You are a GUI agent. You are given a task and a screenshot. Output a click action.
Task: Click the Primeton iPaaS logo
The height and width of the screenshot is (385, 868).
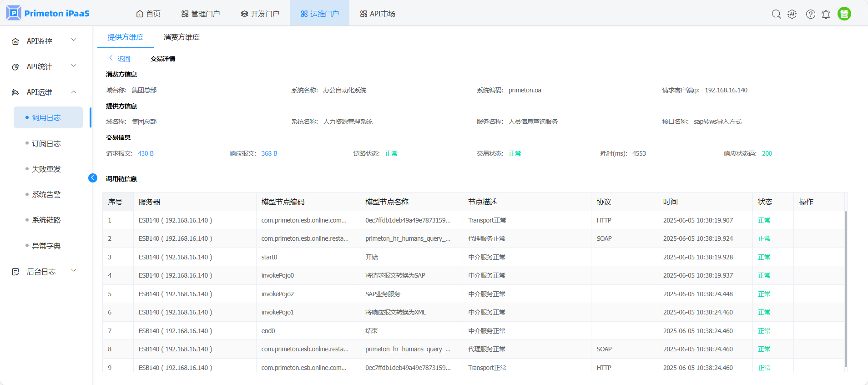48,13
